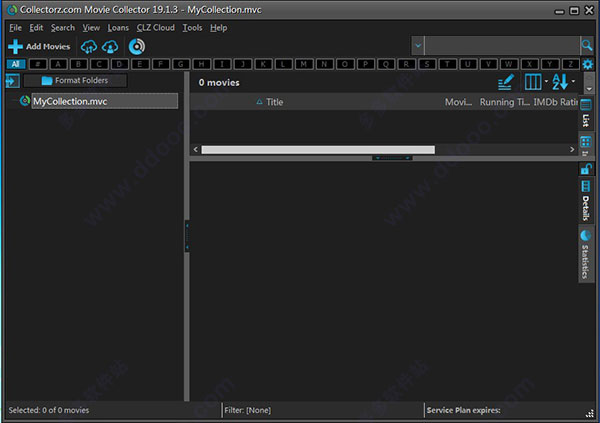
Task: Open the View menu
Action: click(x=91, y=28)
